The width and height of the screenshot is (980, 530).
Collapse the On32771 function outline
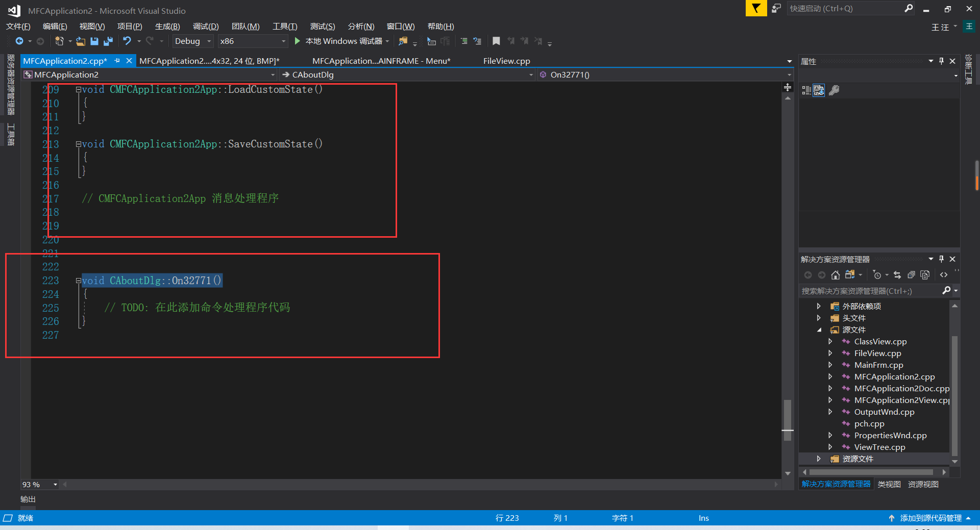point(79,281)
